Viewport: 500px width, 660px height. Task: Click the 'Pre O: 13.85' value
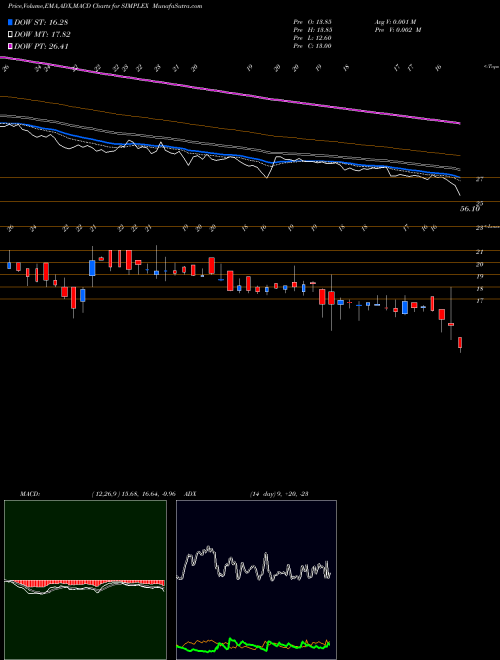click(313, 22)
